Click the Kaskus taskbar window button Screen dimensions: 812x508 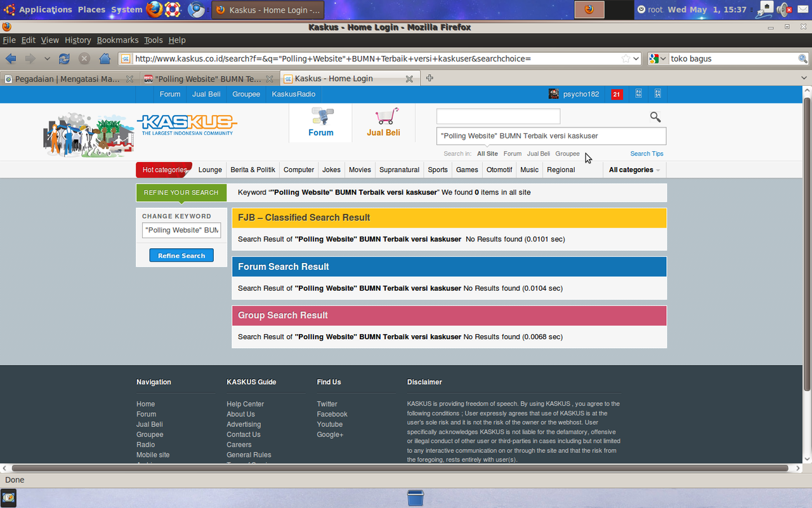pos(268,10)
